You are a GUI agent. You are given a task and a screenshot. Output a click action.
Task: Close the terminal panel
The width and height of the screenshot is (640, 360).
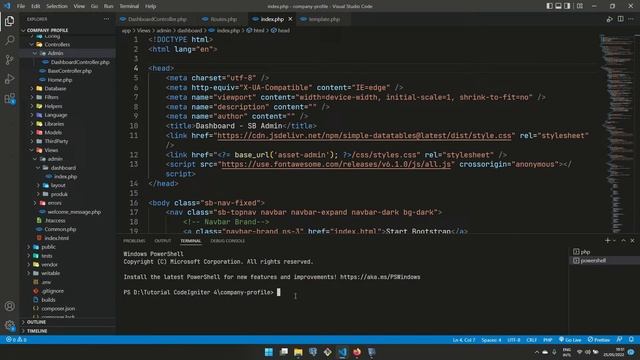632,241
